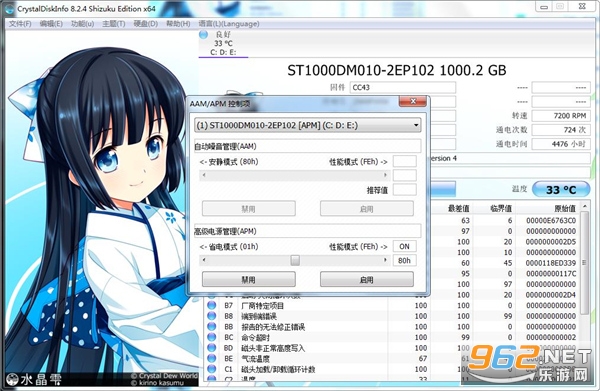Viewport: 600px width, 391px height.
Task: Click the 33 °C temperature indicator button
Action: pyautogui.click(x=561, y=189)
